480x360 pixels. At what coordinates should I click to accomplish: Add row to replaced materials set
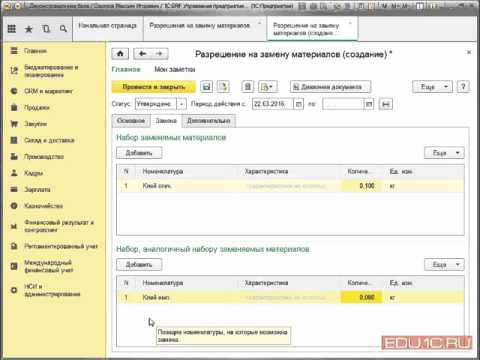(139, 153)
